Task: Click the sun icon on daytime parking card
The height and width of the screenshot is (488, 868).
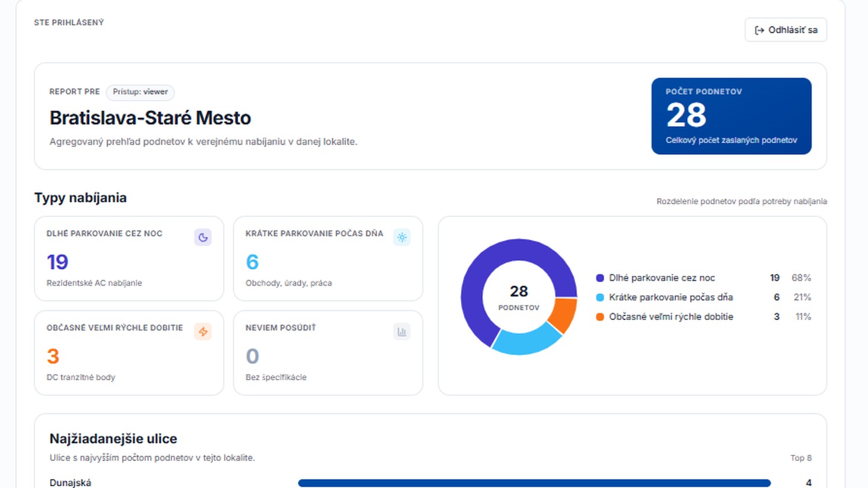Action: point(402,237)
